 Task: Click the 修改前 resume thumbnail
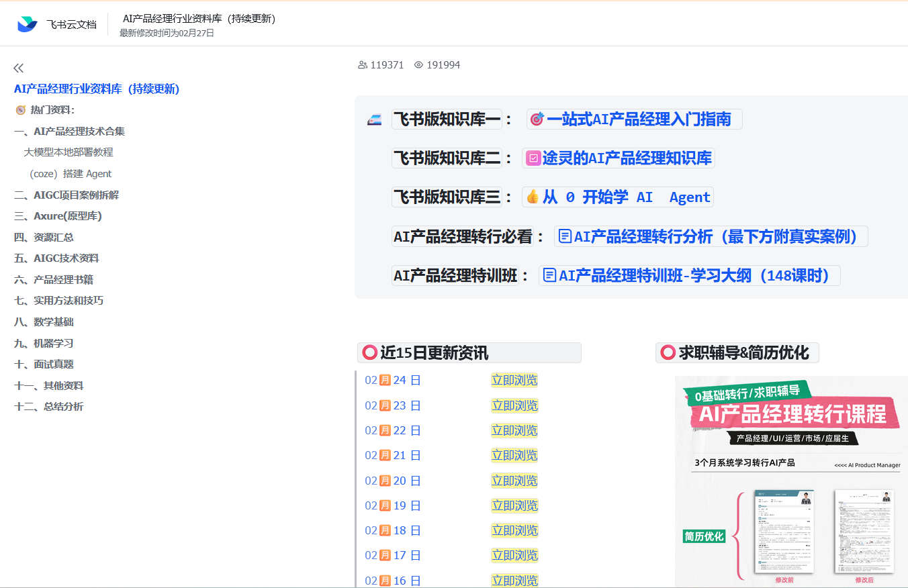pos(784,532)
